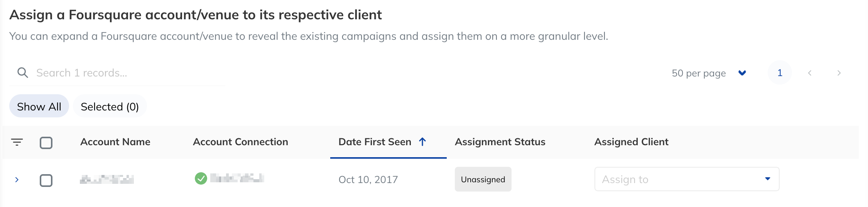Switch to the Show All tab

pyautogui.click(x=39, y=106)
